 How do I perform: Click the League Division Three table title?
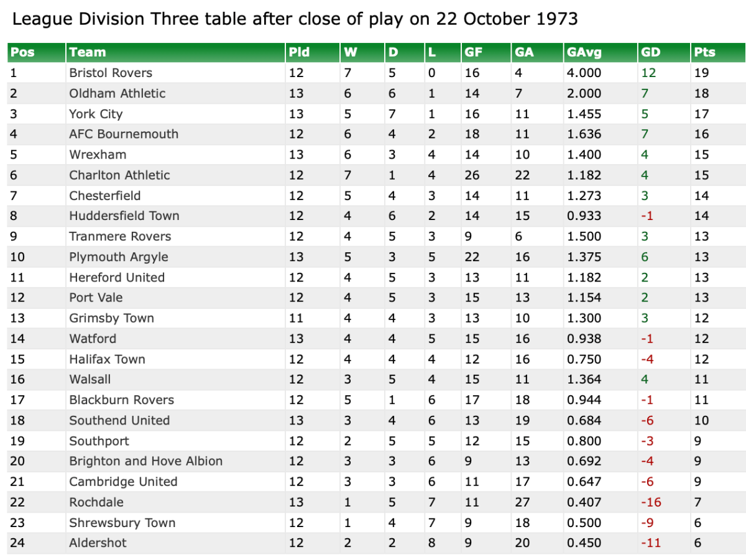click(x=295, y=19)
